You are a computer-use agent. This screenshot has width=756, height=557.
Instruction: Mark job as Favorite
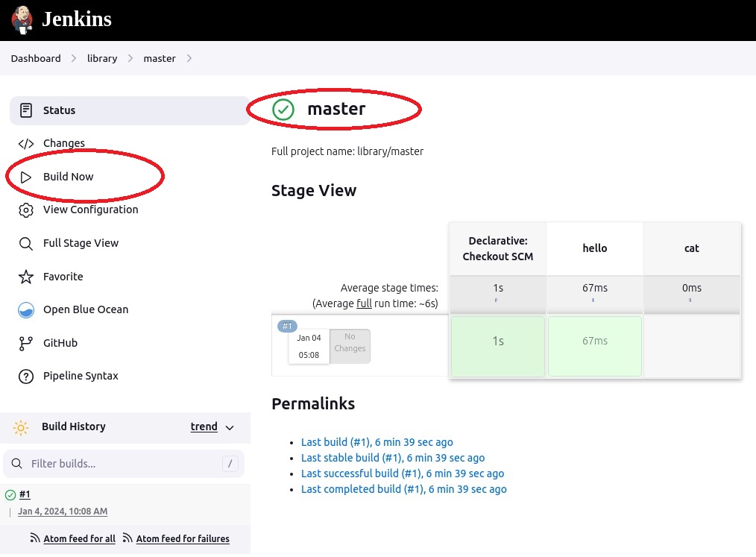63,277
